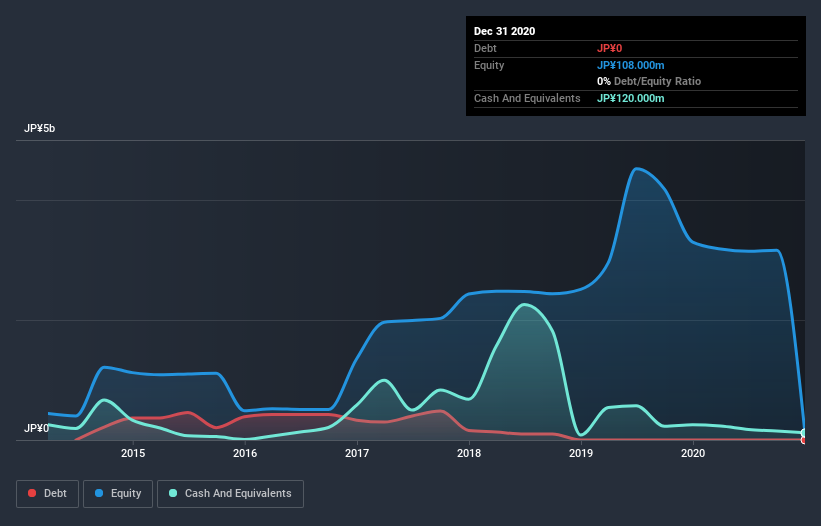The width and height of the screenshot is (821, 526).
Task: Click the cash line peak in 2018
Action: click(524, 304)
